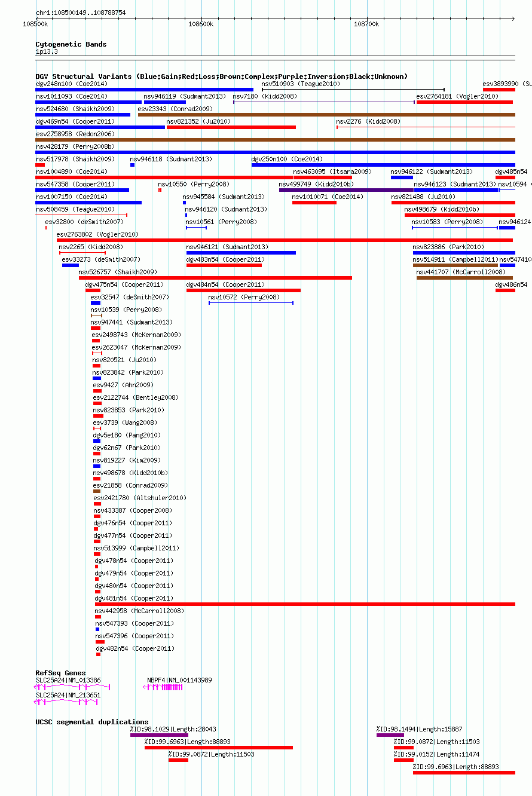Open gene SLC25A24|NM_213651
This screenshot has width=532, height=796.
point(68,695)
